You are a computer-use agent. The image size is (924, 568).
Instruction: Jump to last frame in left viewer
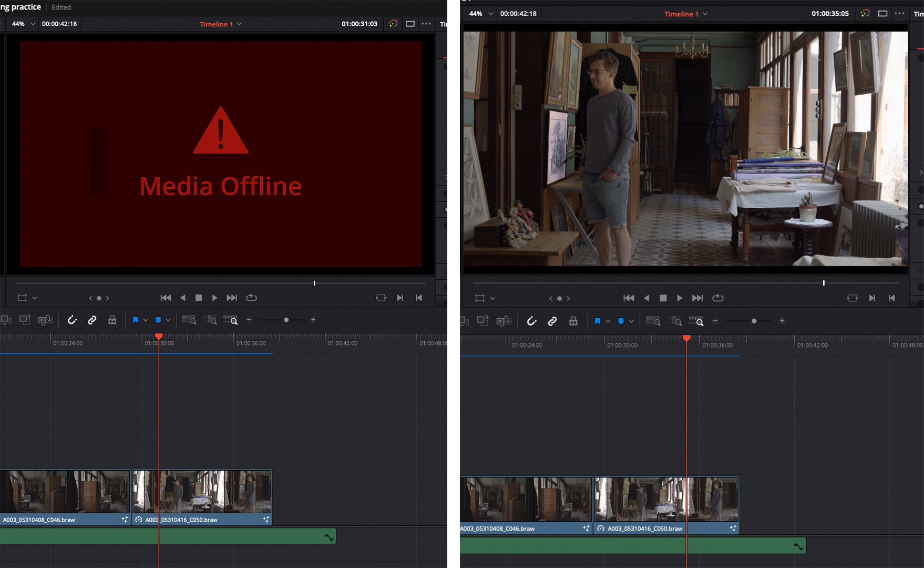click(232, 298)
